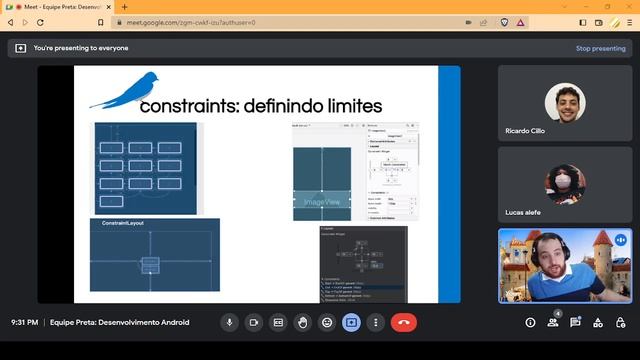Image resolution: width=640 pixels, height=360 pixels.
Task: Open the emoji reactions button
Action: (327, 322)
